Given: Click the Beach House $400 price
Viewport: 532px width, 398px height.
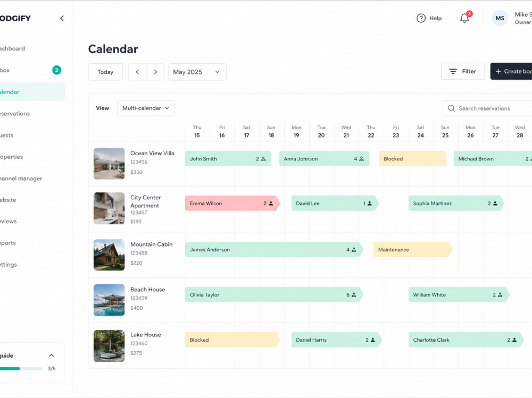Looking at the screenshot, I should [x=137, y=308].
